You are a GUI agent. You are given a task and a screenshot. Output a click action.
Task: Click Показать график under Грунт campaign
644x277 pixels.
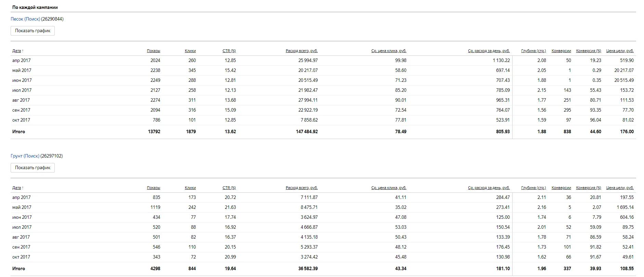pyautogui.click(x=33, y=168)
